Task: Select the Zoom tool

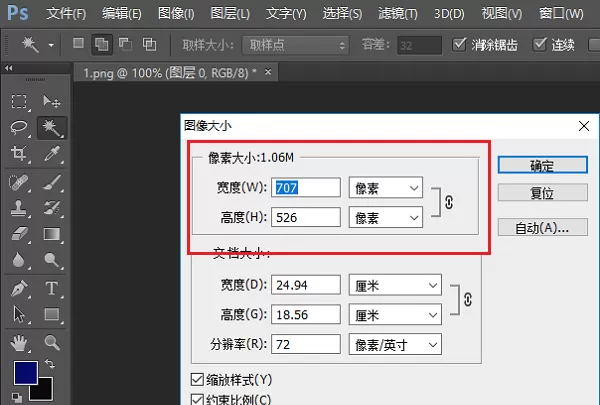Action: [x=52, y=343]
